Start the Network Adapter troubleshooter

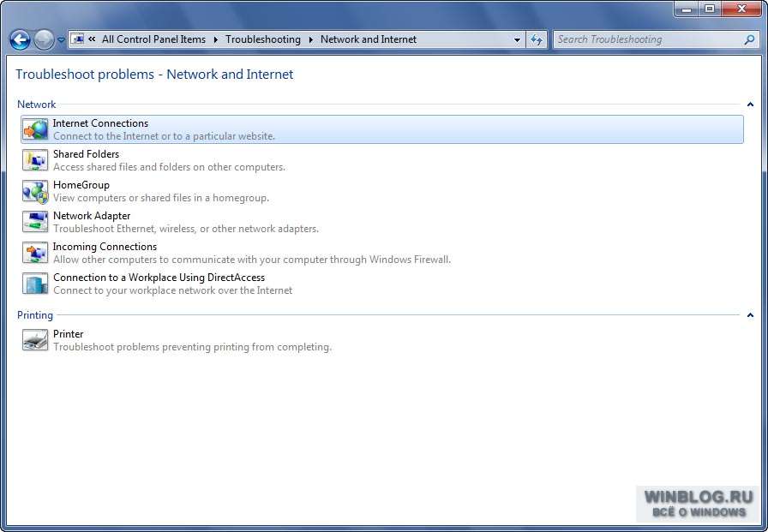tap(382, 222)
